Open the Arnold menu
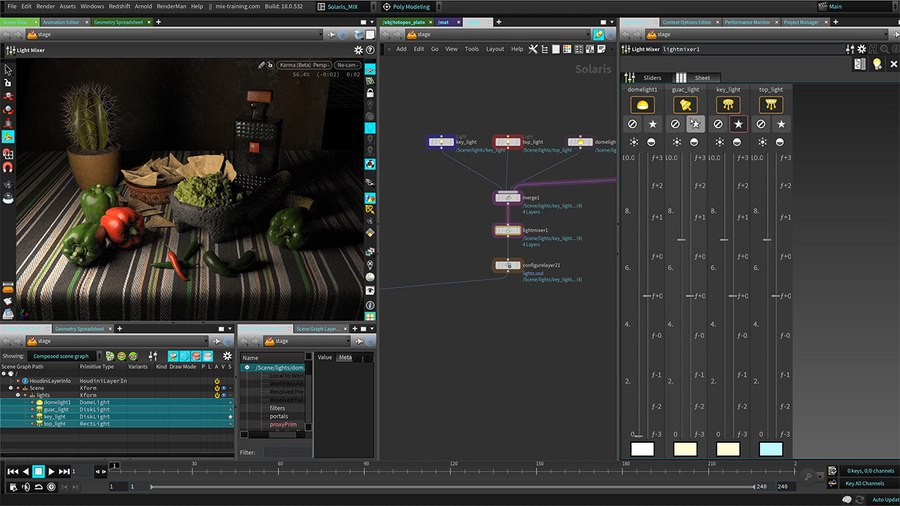This screenshot has width=900, height=506. pyautogui.click(x=143, y=6)
